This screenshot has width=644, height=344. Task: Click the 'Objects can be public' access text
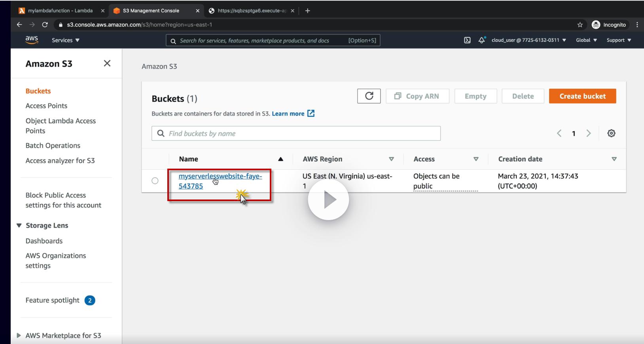coord(436,181)
